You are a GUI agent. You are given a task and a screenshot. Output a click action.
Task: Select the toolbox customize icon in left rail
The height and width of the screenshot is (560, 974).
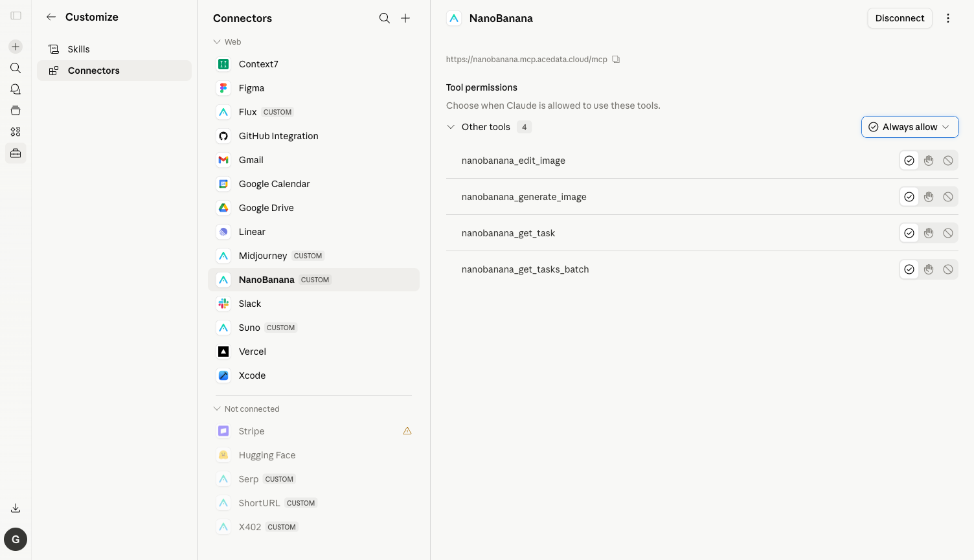pos(16,153)
